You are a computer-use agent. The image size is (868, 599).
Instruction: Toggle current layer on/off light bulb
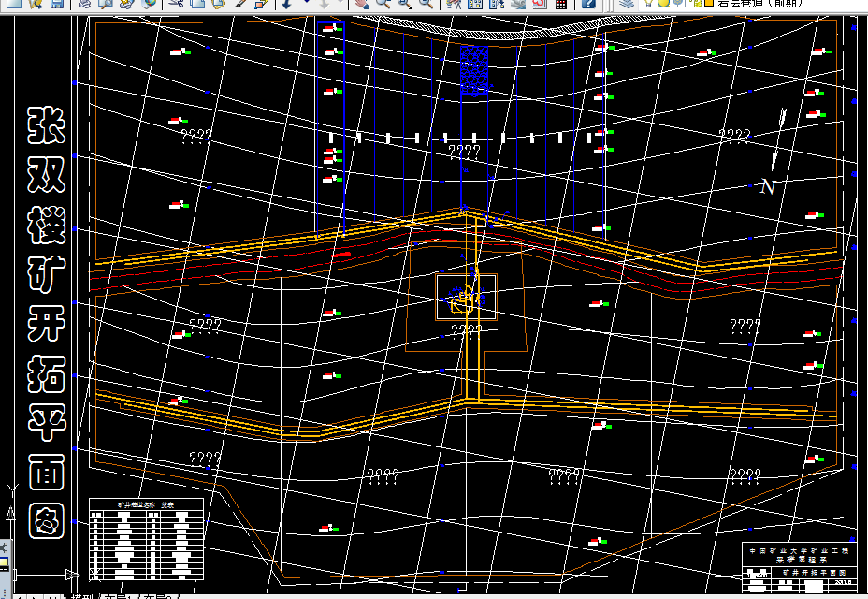649,3
